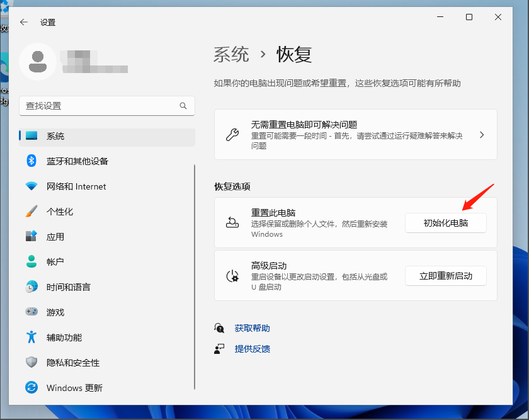Select the 时间和语言 clock icon

tap(31, 287)
